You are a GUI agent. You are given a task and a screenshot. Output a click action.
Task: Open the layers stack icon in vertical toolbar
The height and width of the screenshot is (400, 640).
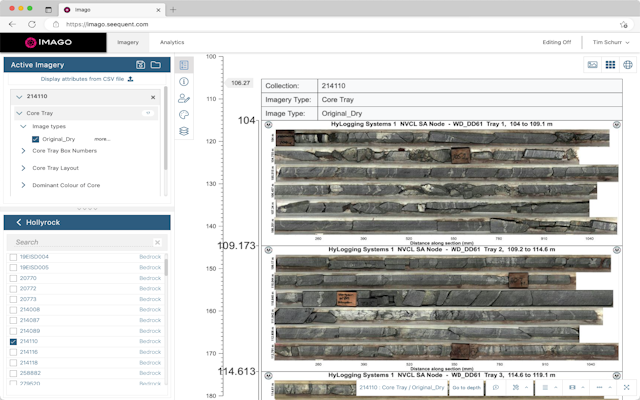pos(184,131)
